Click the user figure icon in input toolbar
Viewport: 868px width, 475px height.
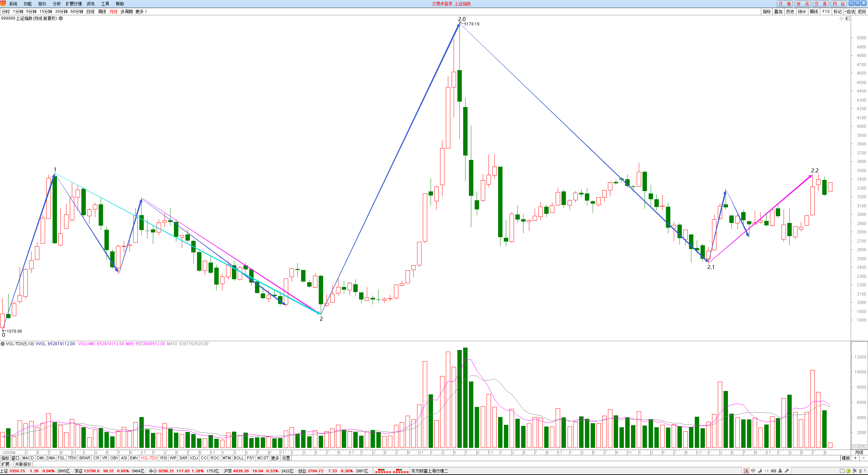[x=780, y=471]
